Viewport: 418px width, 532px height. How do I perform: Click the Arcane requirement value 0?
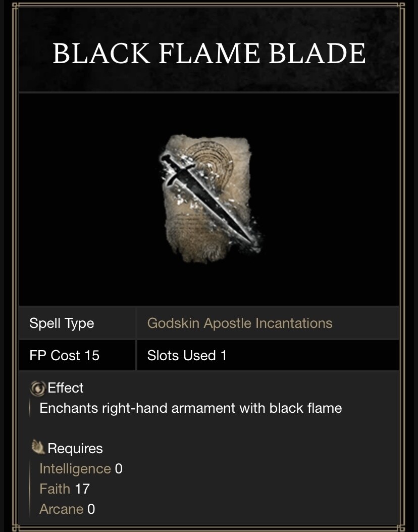coord(91,509)
